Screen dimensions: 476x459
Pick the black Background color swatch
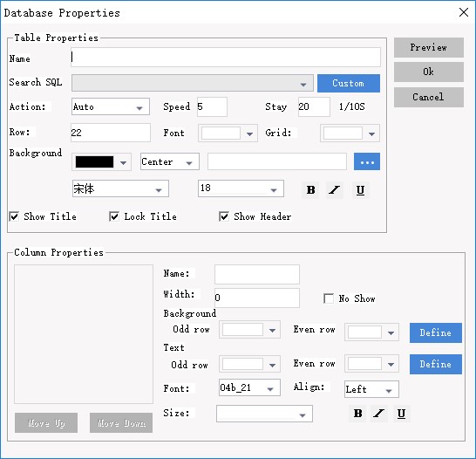click(94, 162)
